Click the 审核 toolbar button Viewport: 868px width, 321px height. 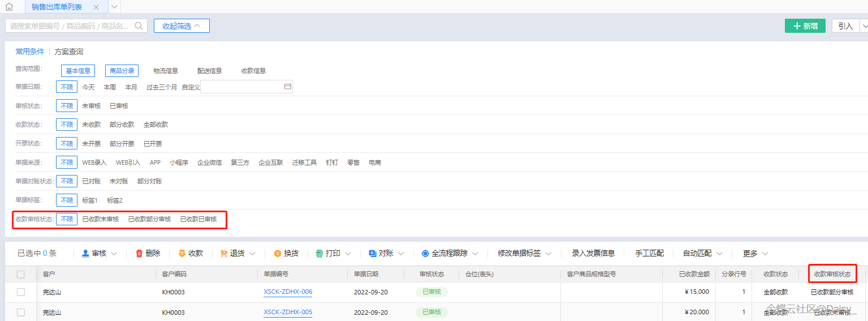click(x=94, y=253)
